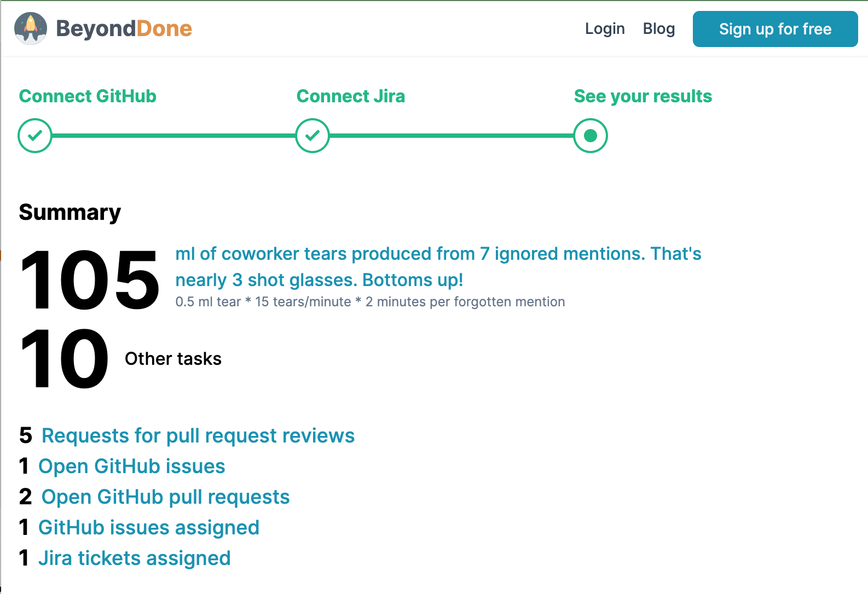Open Requests for pull request reviews
This screenshot has height=594, width=868.
click(x=198, y=435)
